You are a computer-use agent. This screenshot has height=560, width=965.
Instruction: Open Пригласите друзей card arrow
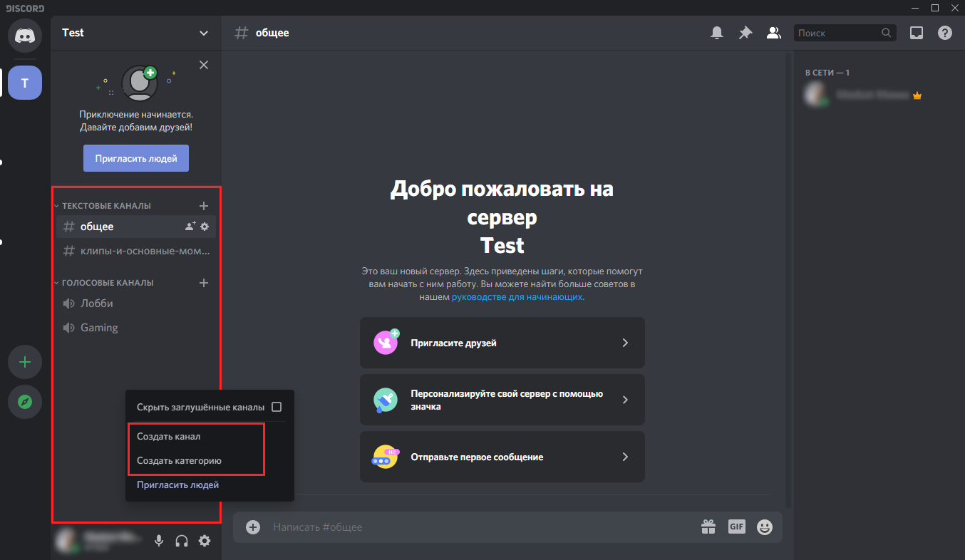tap(625, 343)
